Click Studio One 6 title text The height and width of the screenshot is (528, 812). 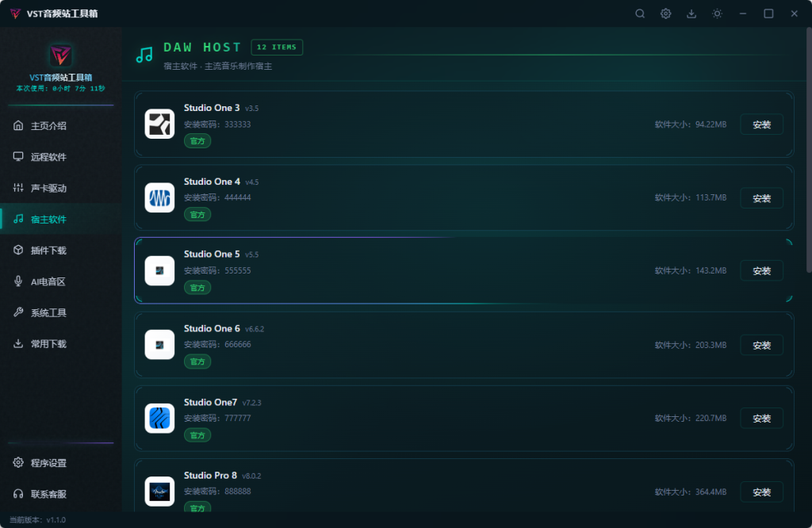point(212,328)
